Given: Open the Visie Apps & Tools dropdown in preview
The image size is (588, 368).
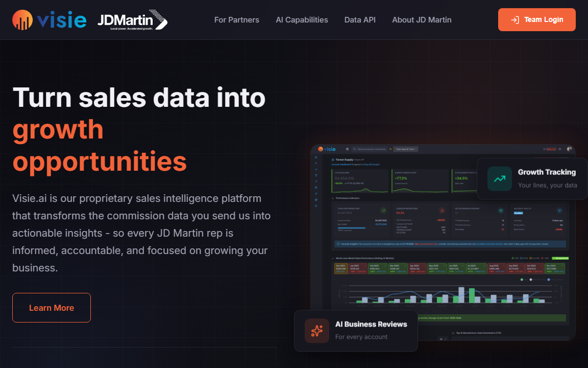Looking at the screenshot, I should coord(406,149).
